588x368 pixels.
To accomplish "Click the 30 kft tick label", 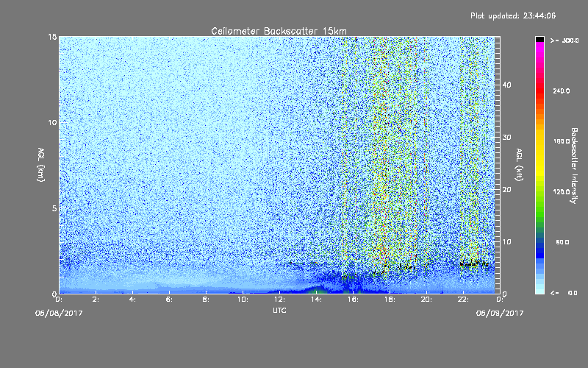I will [x=506, y=137].
